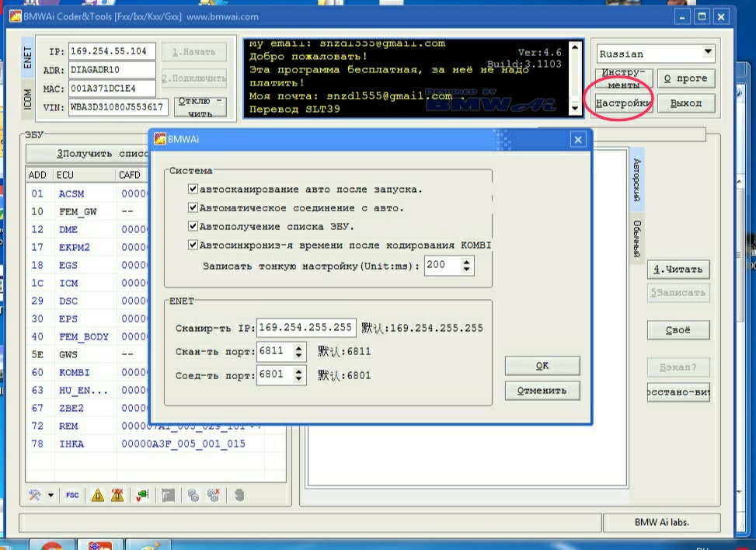Click the 4.Читать button
The height and width of the screenshot is (550, 756).
point(678,270)
